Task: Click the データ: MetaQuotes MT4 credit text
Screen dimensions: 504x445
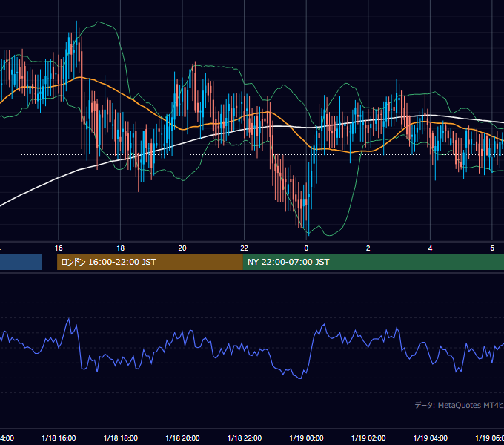Action: [460, 405]
